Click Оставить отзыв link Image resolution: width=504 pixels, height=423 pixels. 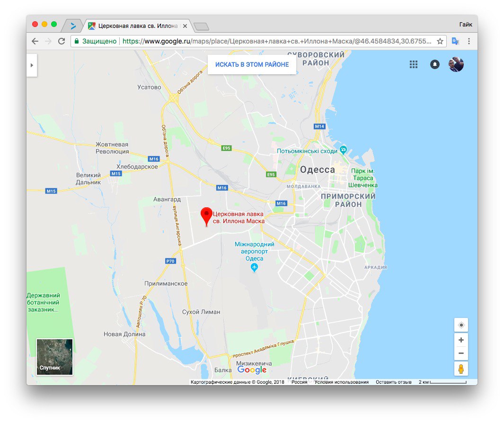pyautogui.click(x=393, y=382)
